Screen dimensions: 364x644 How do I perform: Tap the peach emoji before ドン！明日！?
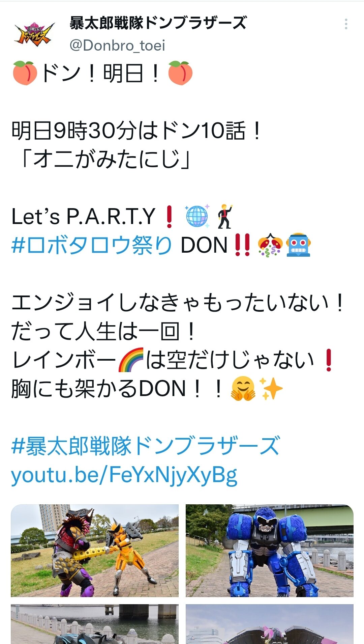pyautogui.click(x=25, y=73)
